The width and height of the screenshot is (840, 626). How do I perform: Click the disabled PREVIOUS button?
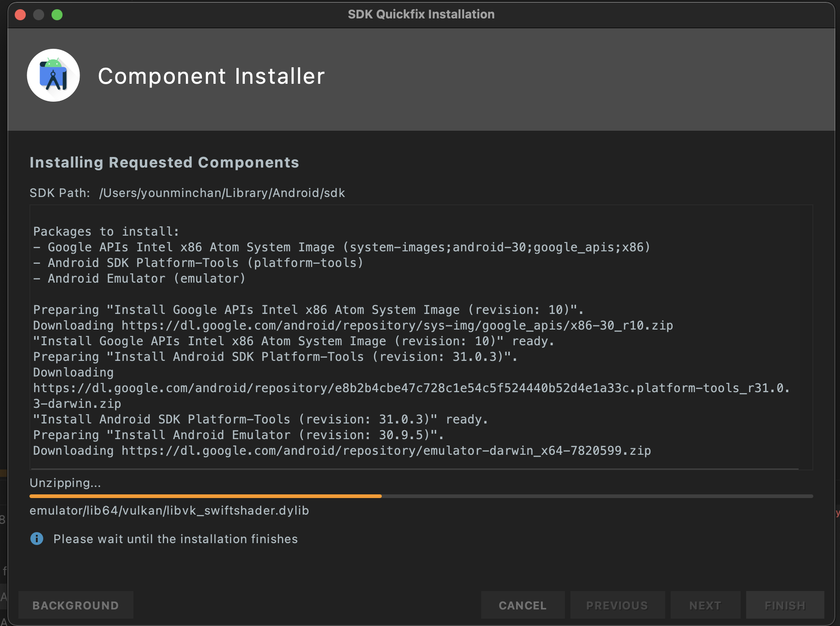click(x=617, y=605)
